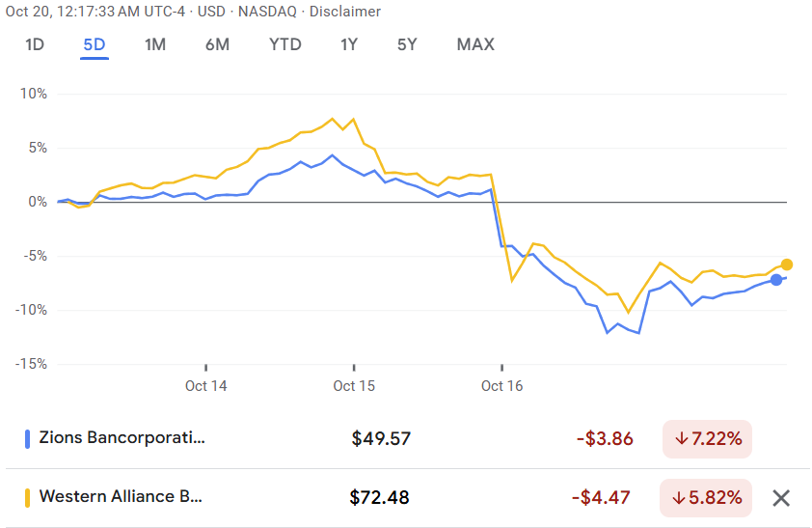Click the $49.57 Zions price value
812x528 pixels.
point(381,438)
